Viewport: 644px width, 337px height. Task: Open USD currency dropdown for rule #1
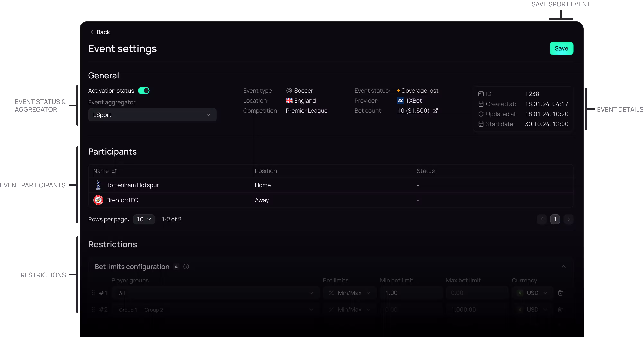pos(532,293)
